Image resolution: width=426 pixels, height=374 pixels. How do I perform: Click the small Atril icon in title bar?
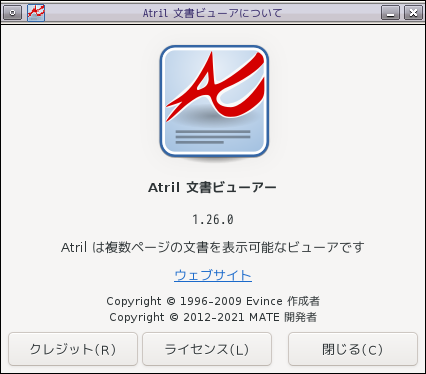(x=36, y=13)
